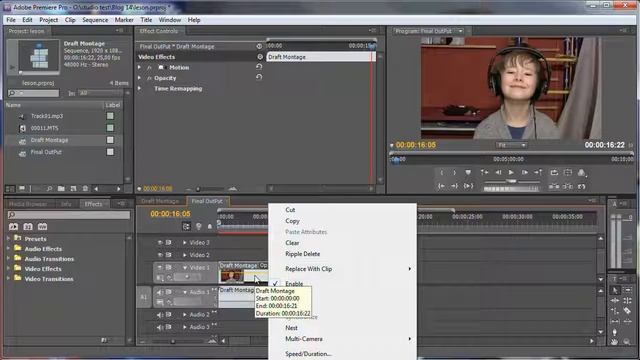
Task: Toggle sync lock on Video 3 track
Action: (169, 242)
